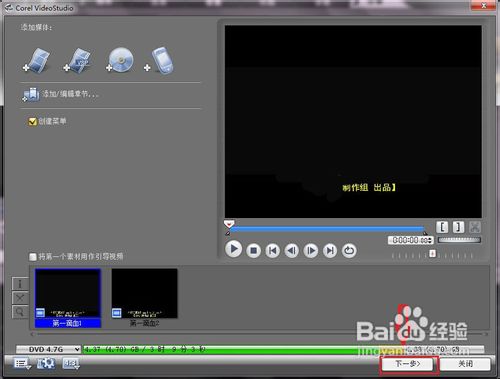500x379 pixels.
Task: Delete selected clip X icon
Action: point(20,298)
